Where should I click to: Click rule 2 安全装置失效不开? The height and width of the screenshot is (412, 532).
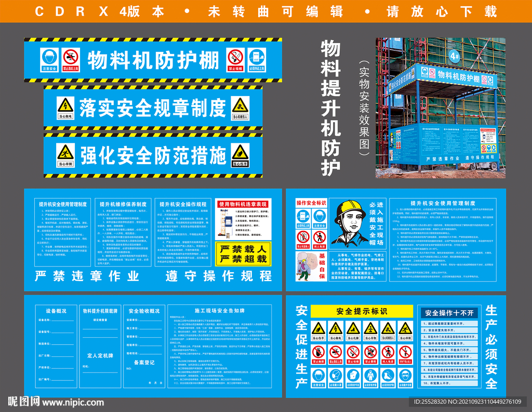point(449,330)
